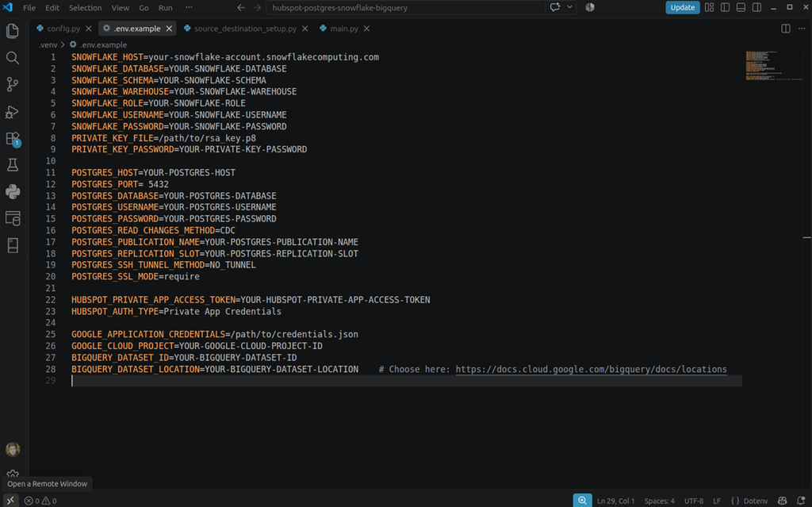Toggle the bottom panel
This screenshot has height=507, width=812.
(741, 7)
